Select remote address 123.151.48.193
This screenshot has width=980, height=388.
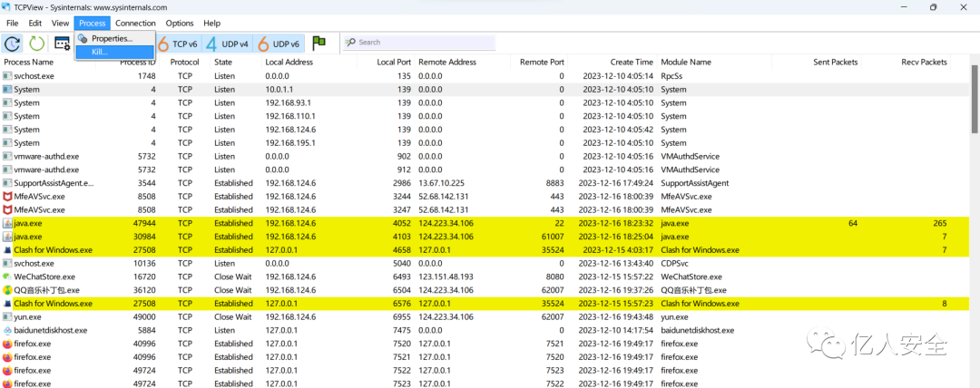445,276
